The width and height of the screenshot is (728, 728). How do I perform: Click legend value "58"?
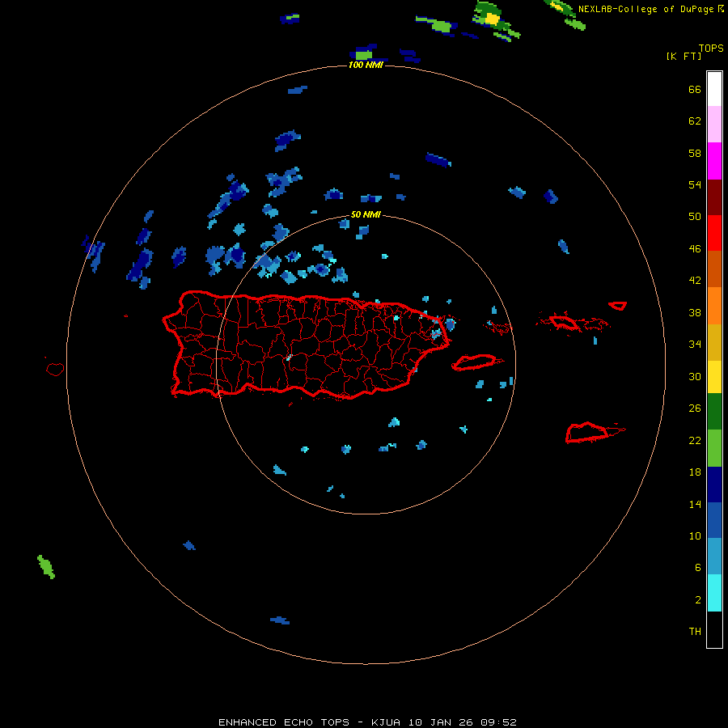(x=695, y=153)
